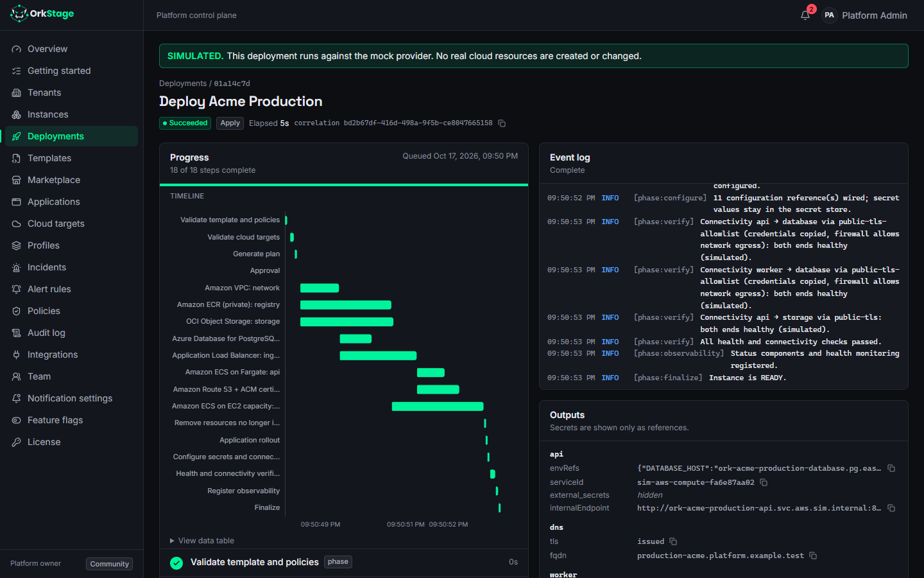Screen dimensions: 924x578
Task: Copy the dns tls value
Action: 673,541
